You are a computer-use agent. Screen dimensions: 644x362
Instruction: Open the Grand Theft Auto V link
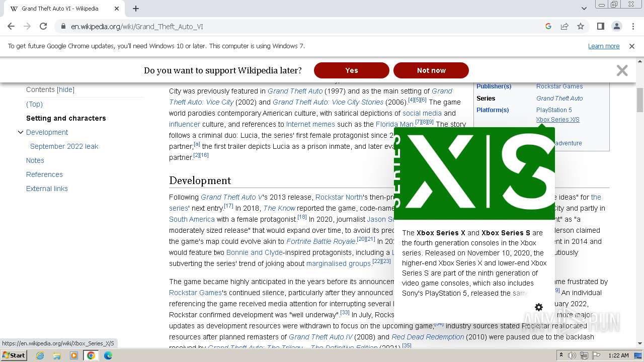[x=231, y=197]
